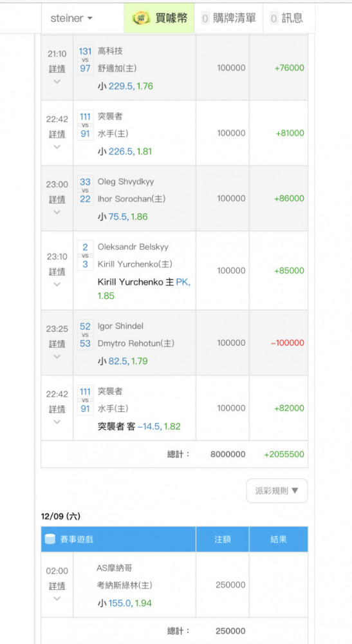Expand chevron under the 23:25 match
Image resolution: width=352 pixels, height=644 pixels.
(x=57, y=356)
